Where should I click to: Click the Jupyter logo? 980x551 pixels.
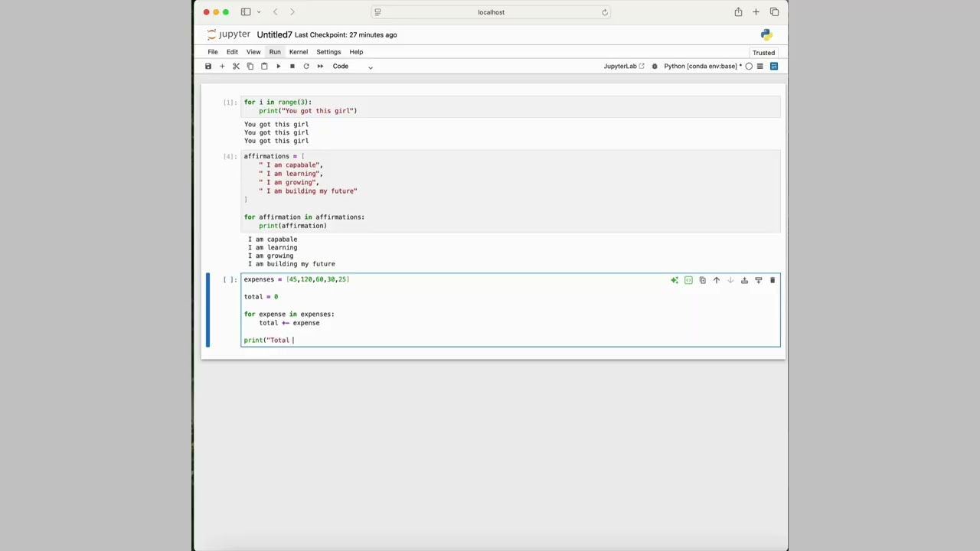pos(228,34)
